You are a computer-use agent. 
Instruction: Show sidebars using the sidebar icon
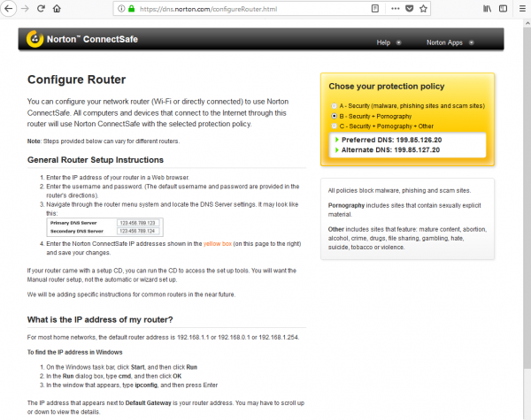coord(504,9)
